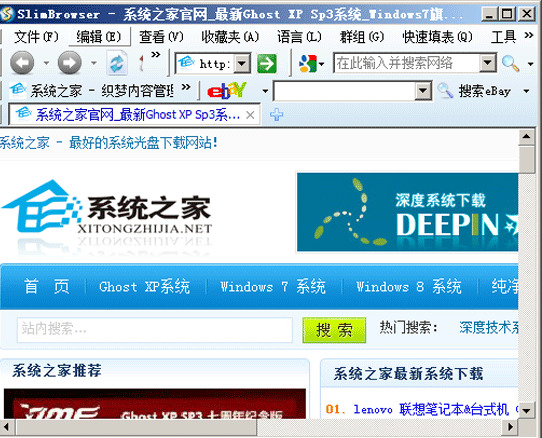This screenshot has width=542, height=438.
Task: Click the vertical scrollbar thumb
Action: 526,160
